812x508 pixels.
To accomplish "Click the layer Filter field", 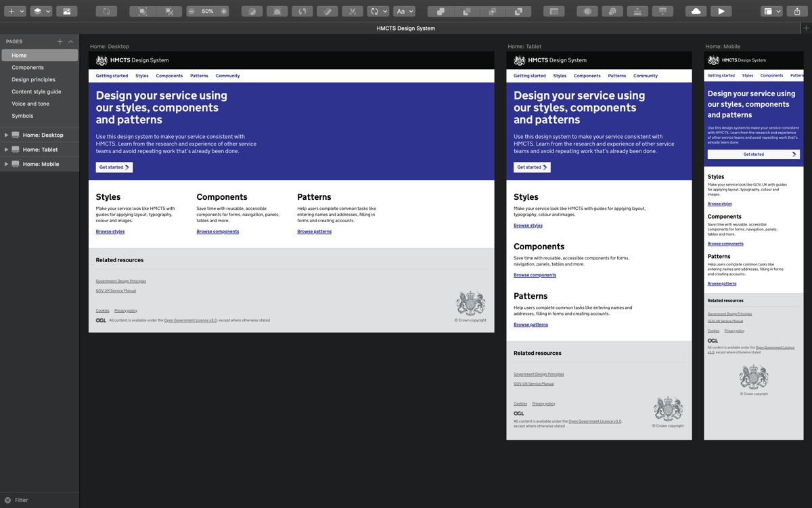I will pyautogui.click(x=39, y=500).
